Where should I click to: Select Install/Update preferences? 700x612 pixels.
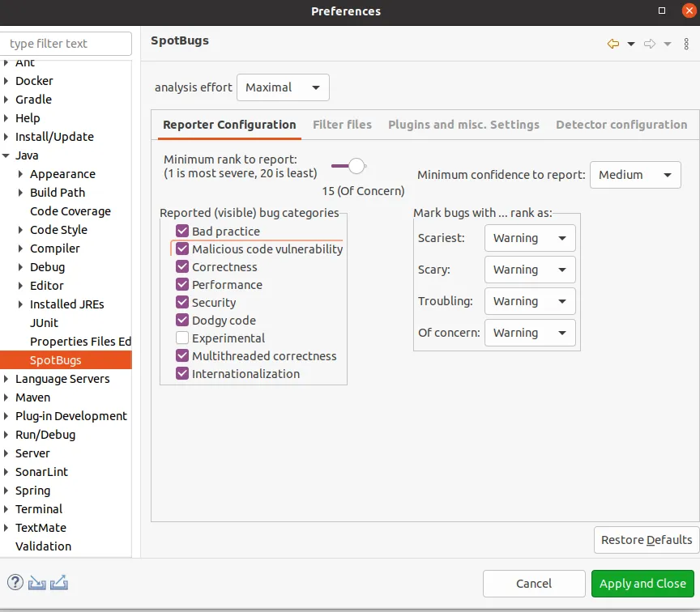click(x=54, y=137)
